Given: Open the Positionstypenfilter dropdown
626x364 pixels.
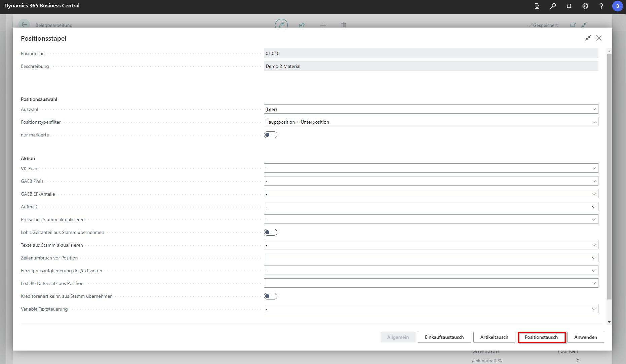Looking at the screenshot, I should (431, 122).
